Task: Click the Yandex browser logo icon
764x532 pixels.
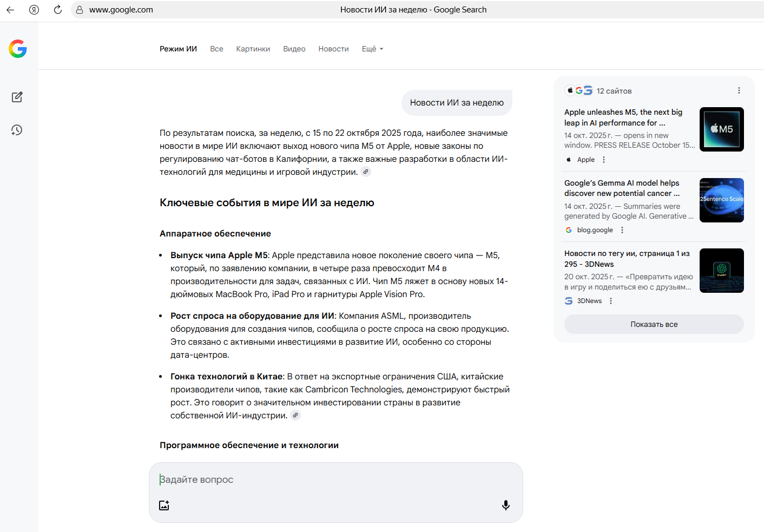Action: coord(34,10)
